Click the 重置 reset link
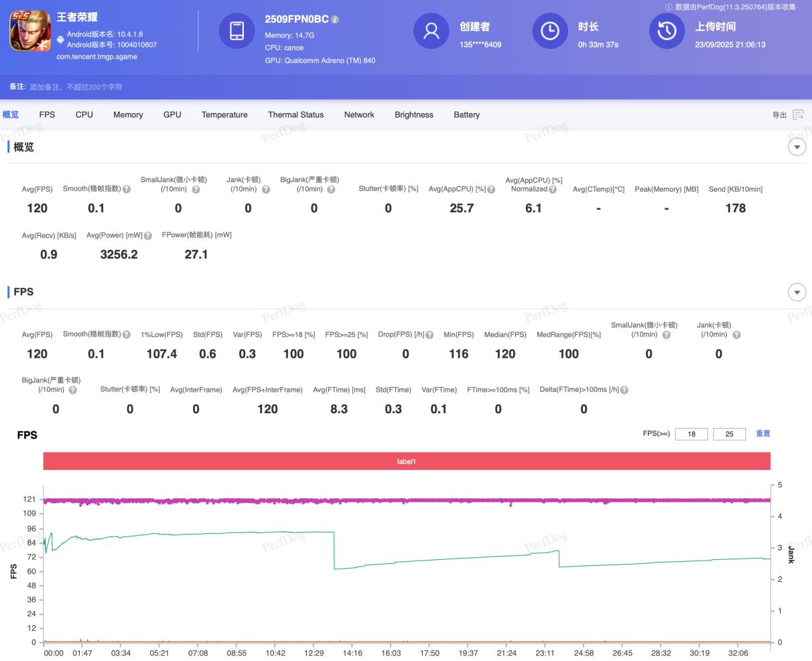Viewport: 812px width, 661px height. click(763, 433)
